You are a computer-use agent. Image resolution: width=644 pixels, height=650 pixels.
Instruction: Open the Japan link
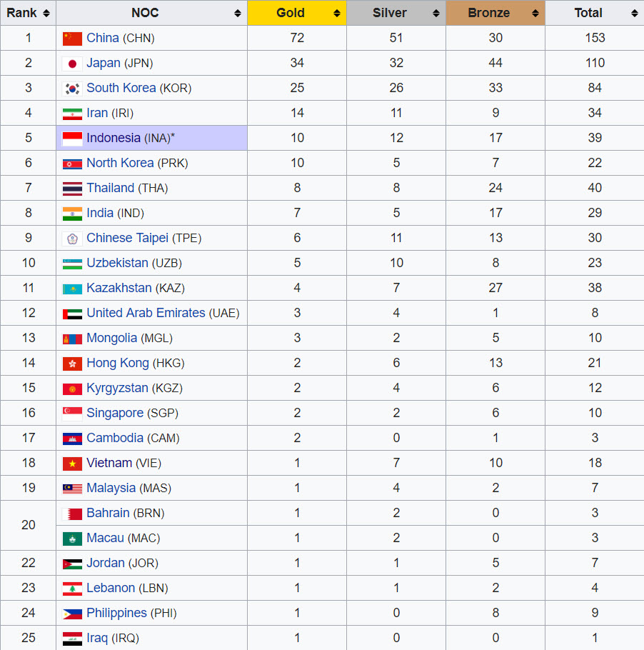tap(104, 63)
